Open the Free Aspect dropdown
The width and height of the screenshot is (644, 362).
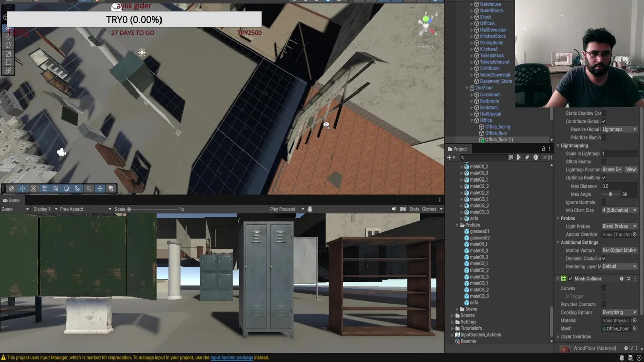[86, 209]
